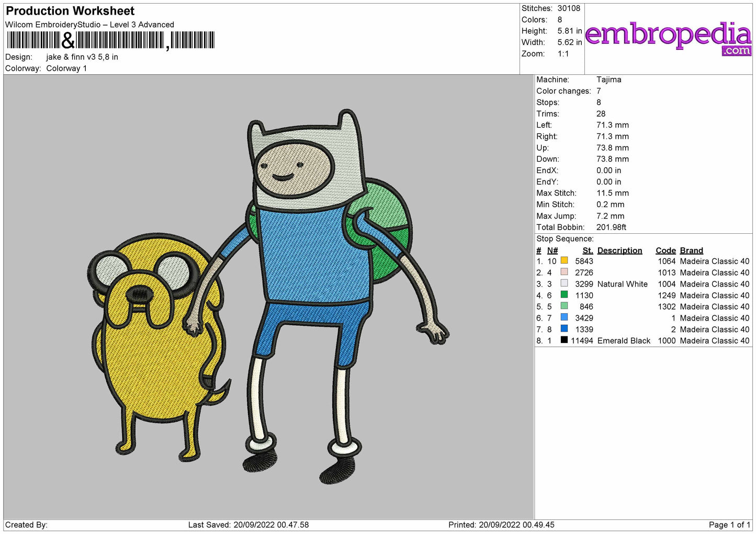Click the light green swatch, code 1302
This screenshot has height=534, width=756.
pos(564,306)
